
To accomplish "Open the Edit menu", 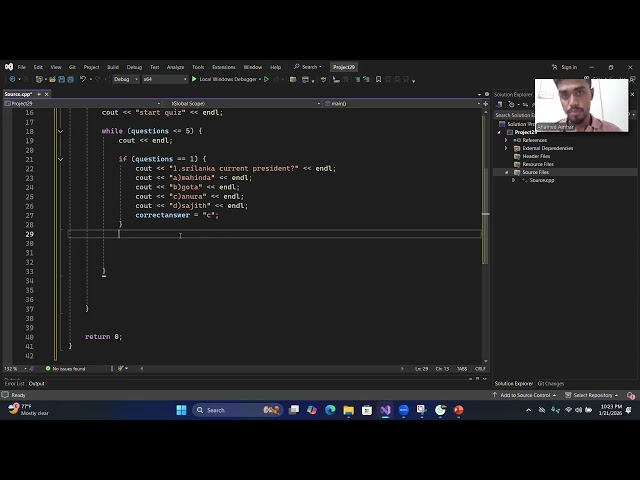I will pyautogui.click(x=38, y=67).
